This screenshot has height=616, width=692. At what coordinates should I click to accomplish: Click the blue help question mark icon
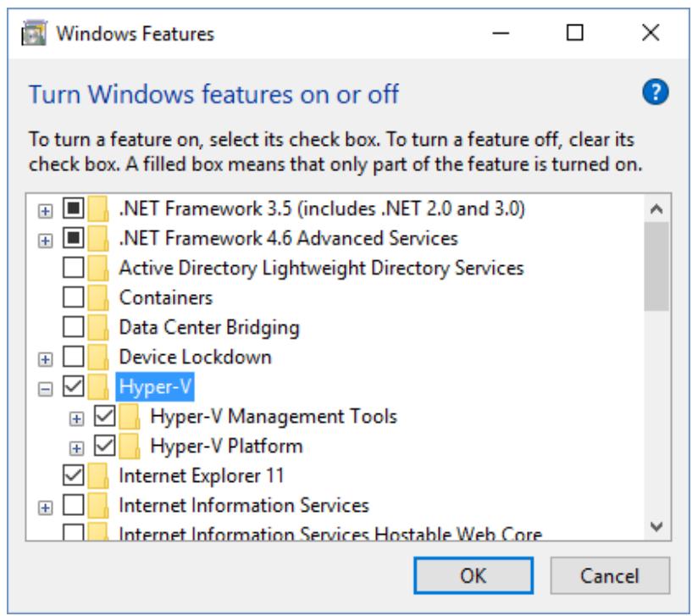[x=656, y=92]
